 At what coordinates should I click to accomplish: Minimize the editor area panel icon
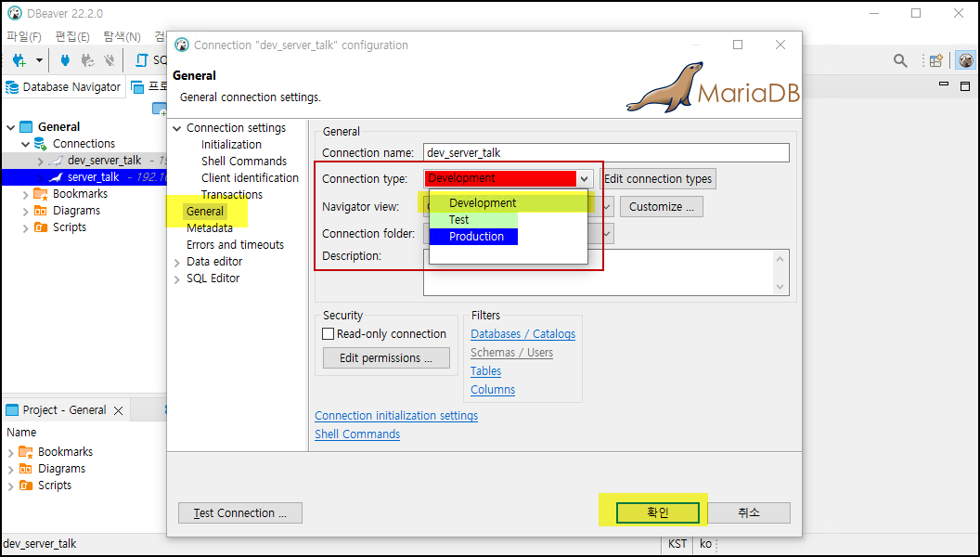pos(944,84)
